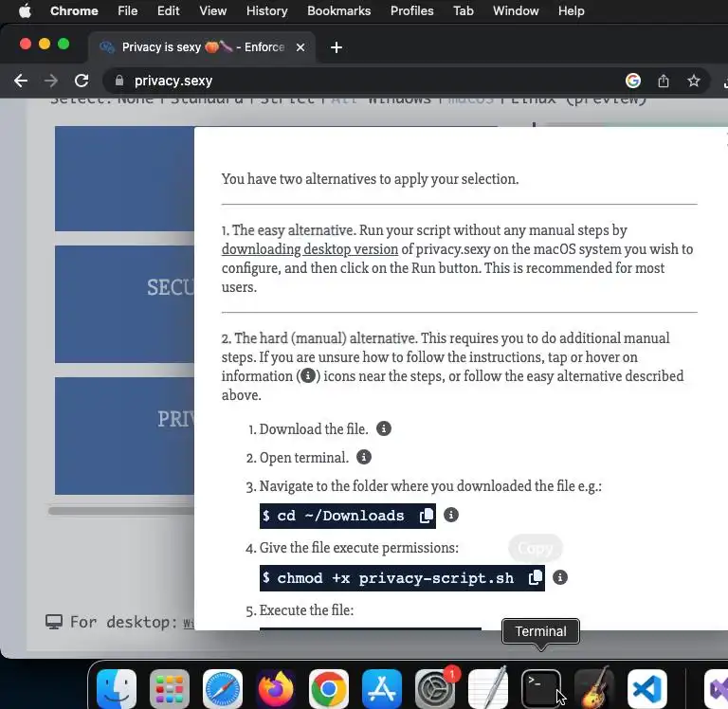This screenshot has height=709, width=728.
Task: Go back to previous page in Chrome
Action: click(21, 81)
